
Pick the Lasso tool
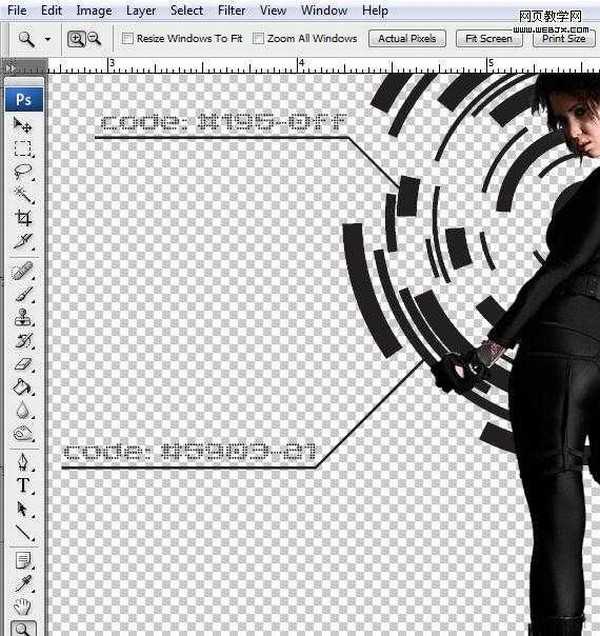pyautogui.click(x=23, y=172)
